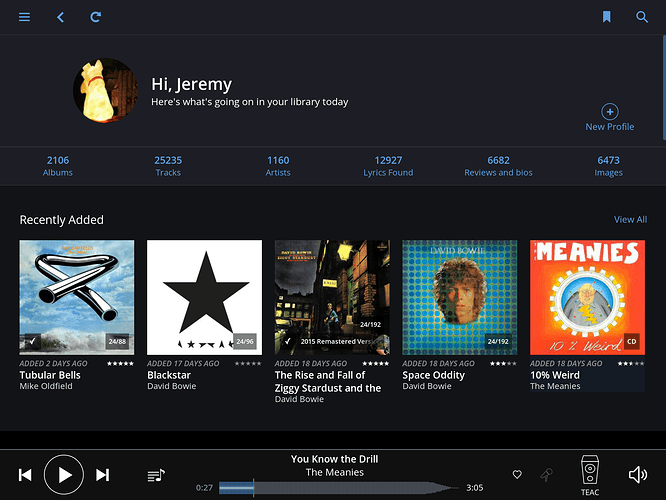The image size is (666, 500).
Task: Click the 24/192 badge on Space Oddity
Action: pyautogui.click(x=498, y=342)
